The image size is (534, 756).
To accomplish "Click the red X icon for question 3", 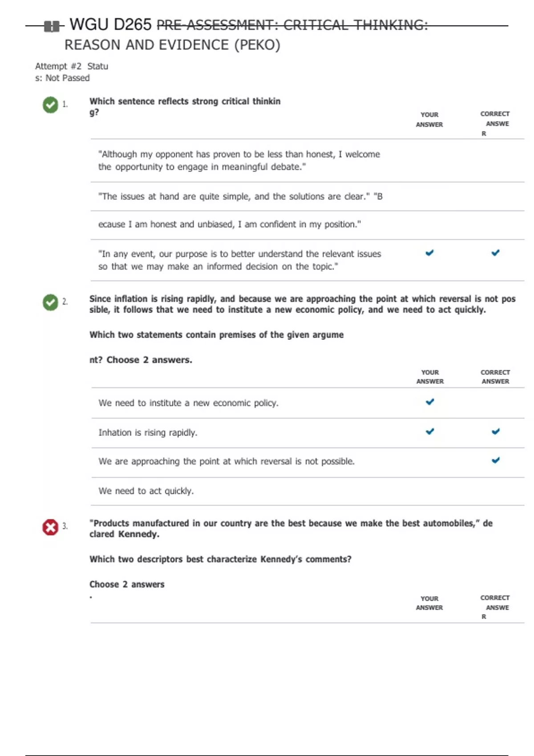I will click(50, 527).
